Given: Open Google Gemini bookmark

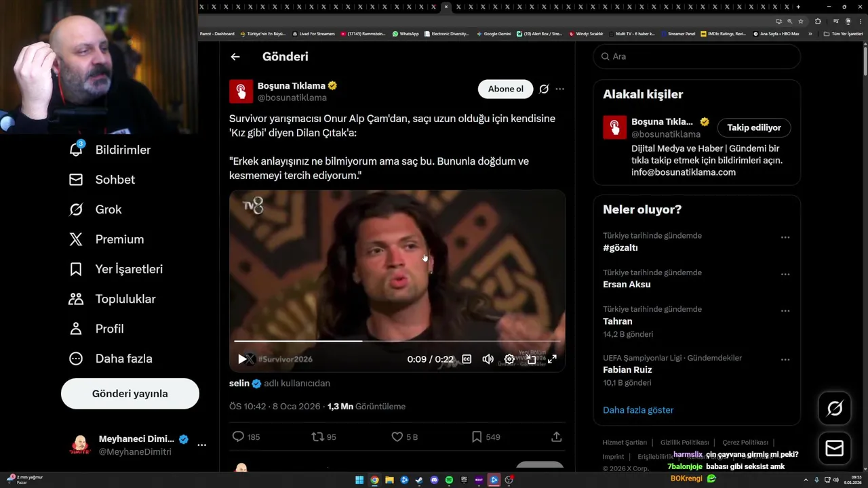Looking at the screenshot, I should [494, 33].
